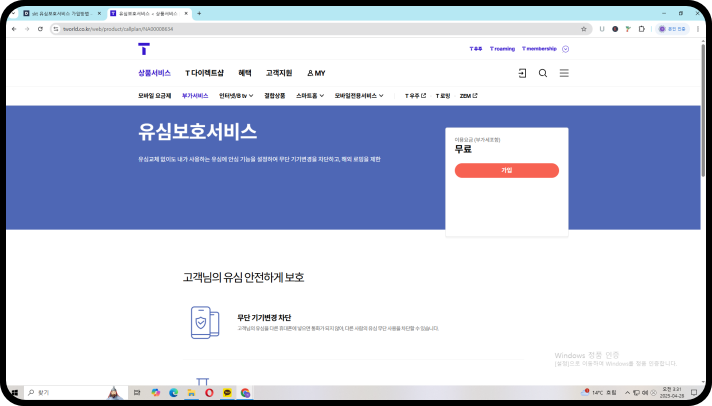712x406 pixels.
Task: Open the T 우주 external link
Action: pyautogui.click(x=415, y=96)
